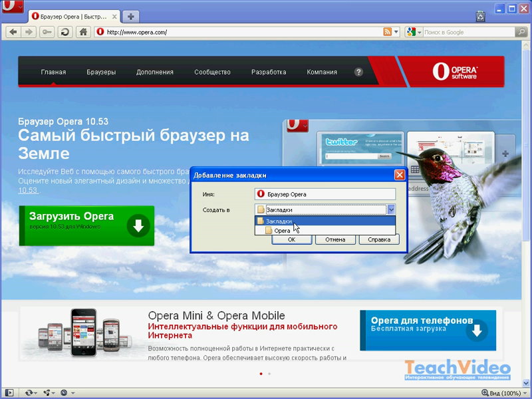
Task: Click the green 'Загрузить Opera' download button
Action: (x=86, y=225)
